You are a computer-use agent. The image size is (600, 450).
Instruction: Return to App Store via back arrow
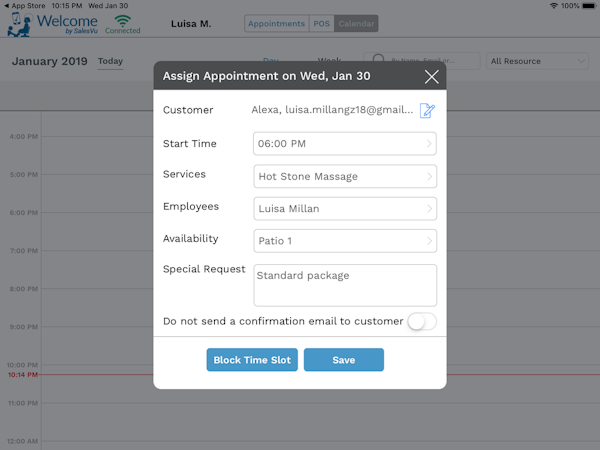pyautogui.click(x=24, y=6)
